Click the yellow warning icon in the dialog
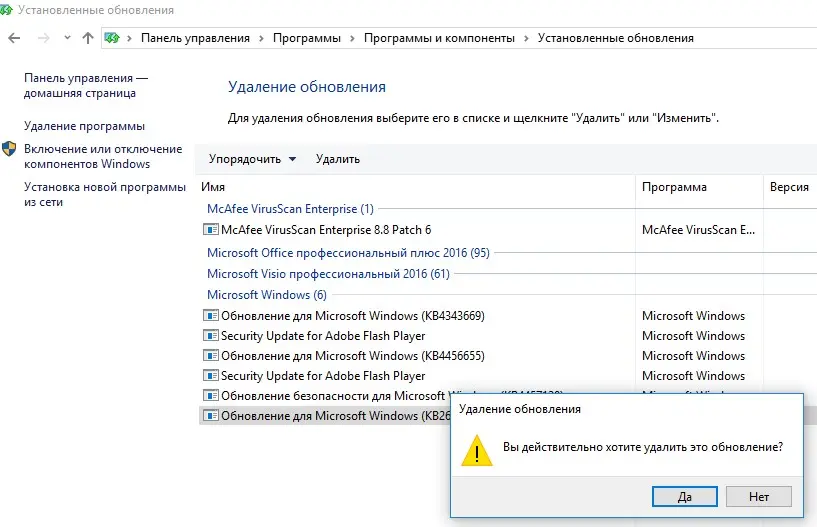The width and height of the screenshot is (817, 527). 477,450
